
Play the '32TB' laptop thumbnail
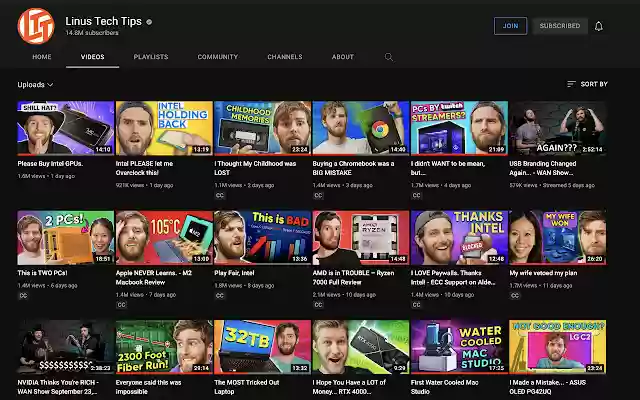[262, 347]
